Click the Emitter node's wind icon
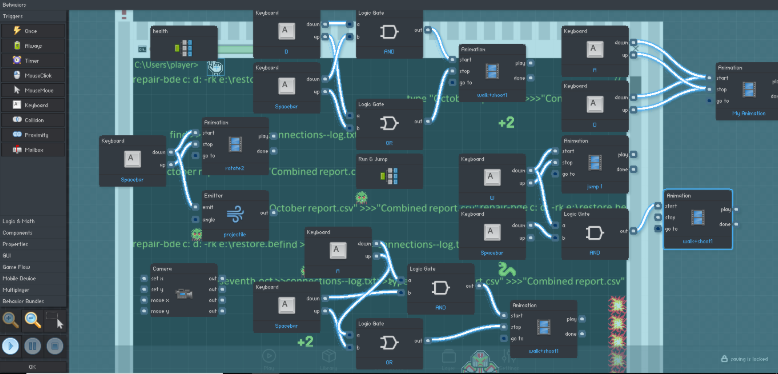 pyautogui.click(x=235, y=215)
